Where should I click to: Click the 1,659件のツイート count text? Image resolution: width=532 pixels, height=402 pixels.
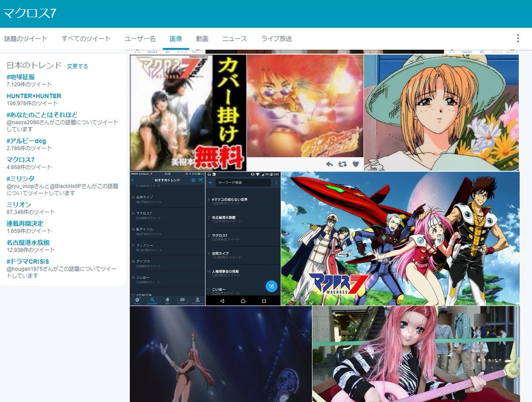[x=29, y=231]
